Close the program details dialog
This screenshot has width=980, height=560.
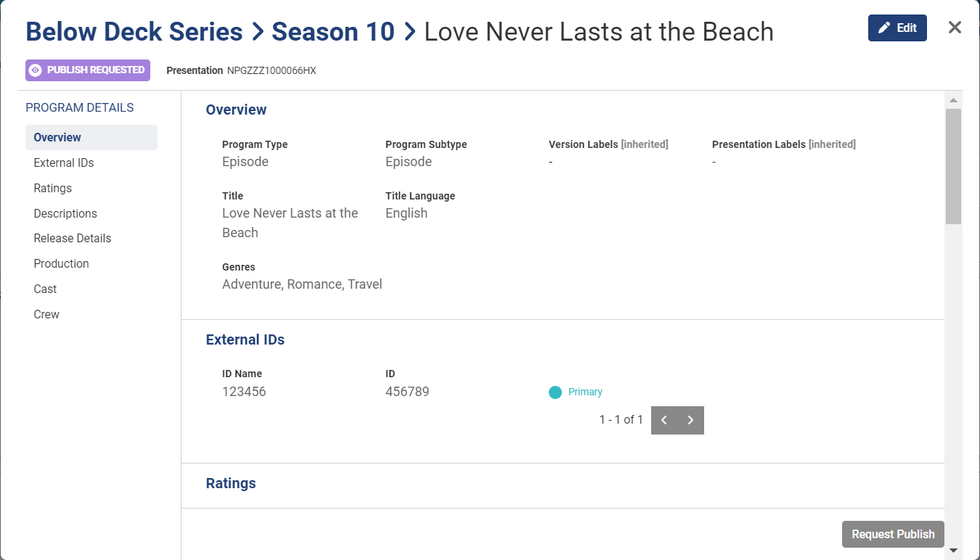pos(955,28)
